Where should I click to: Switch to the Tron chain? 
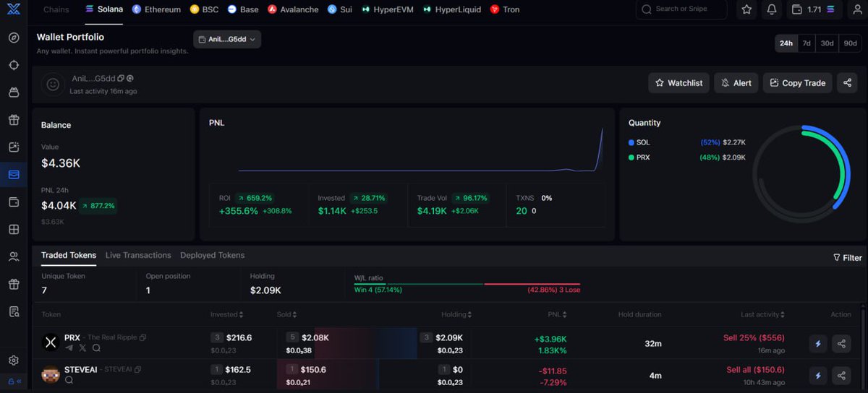tap(505, 9)
